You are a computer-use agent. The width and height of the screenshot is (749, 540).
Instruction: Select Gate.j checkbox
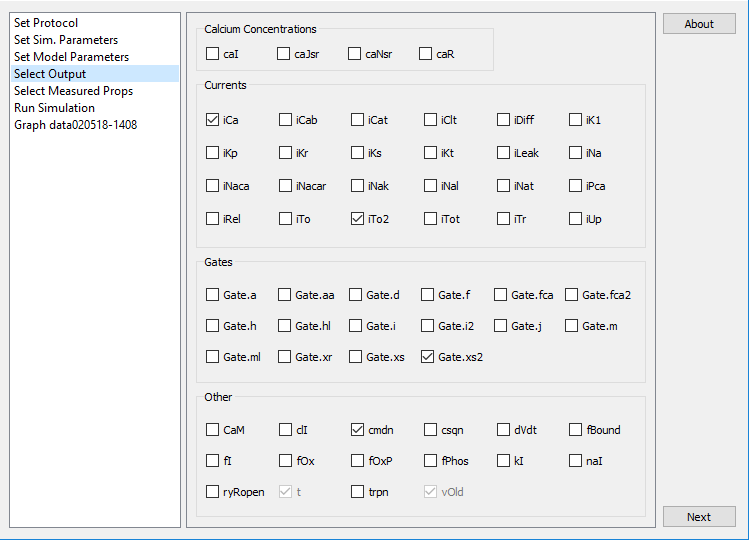click(500, 325)
